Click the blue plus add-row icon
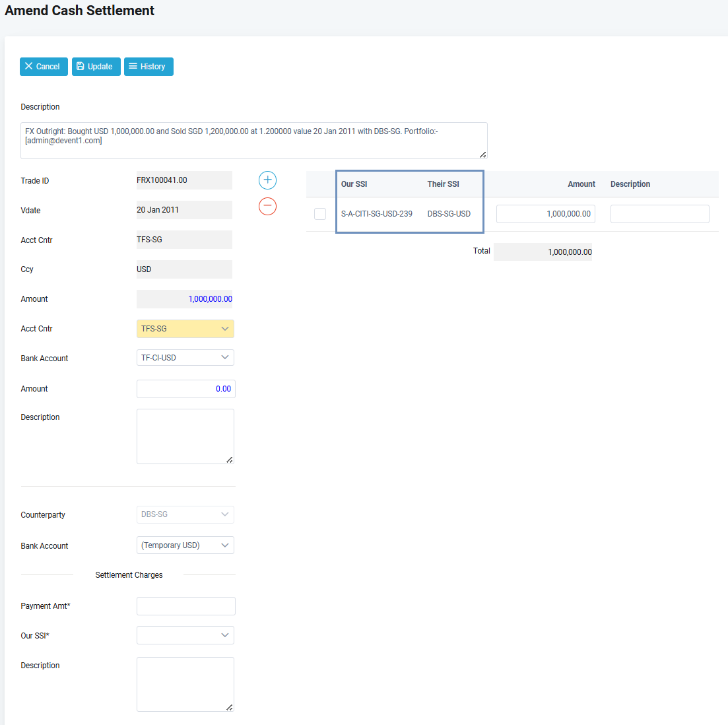Viewport: 728px width, 725px height. tap(267, 180)
